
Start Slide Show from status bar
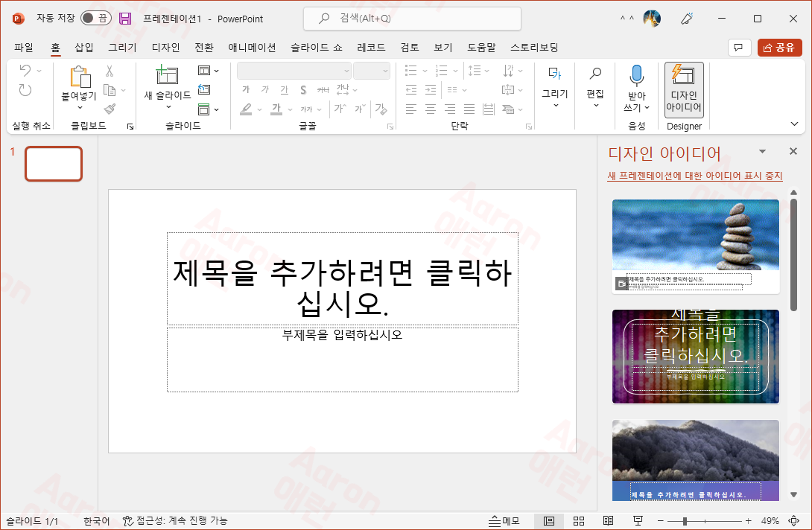(638, 520)
